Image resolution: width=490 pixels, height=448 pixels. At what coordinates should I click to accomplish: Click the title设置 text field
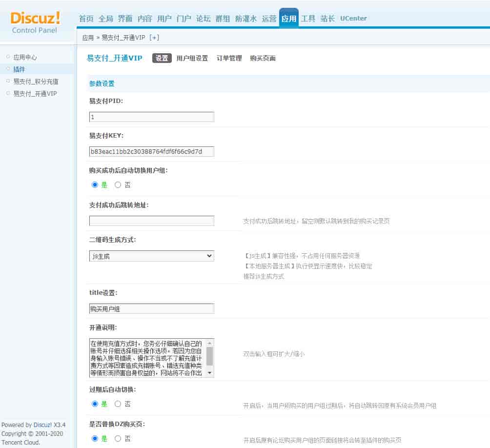coord(151,309)
